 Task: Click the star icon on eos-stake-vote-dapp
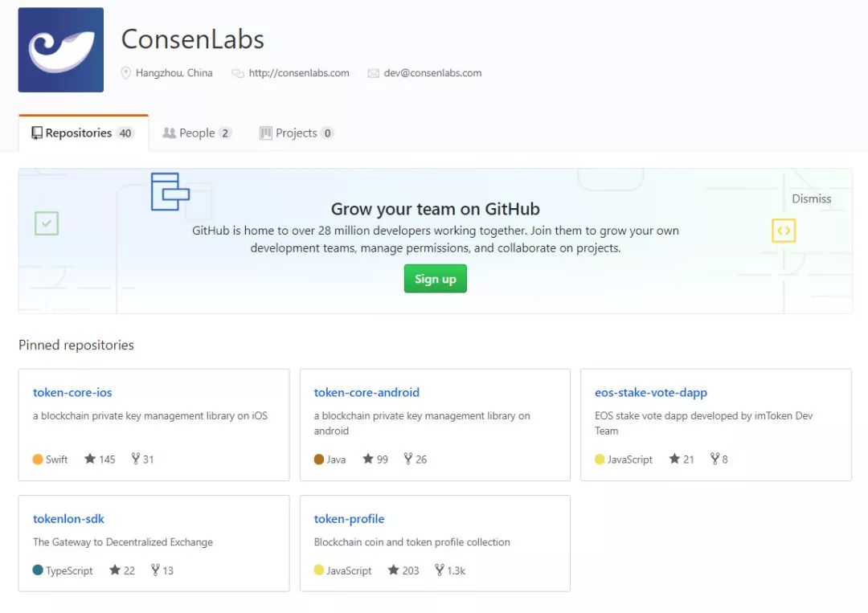click(674, 460)
